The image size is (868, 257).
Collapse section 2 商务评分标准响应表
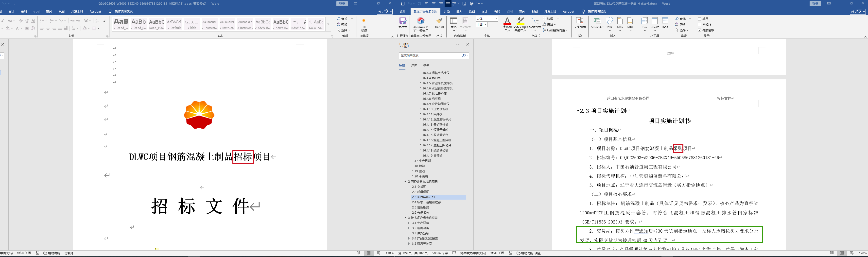pos(405,182)
